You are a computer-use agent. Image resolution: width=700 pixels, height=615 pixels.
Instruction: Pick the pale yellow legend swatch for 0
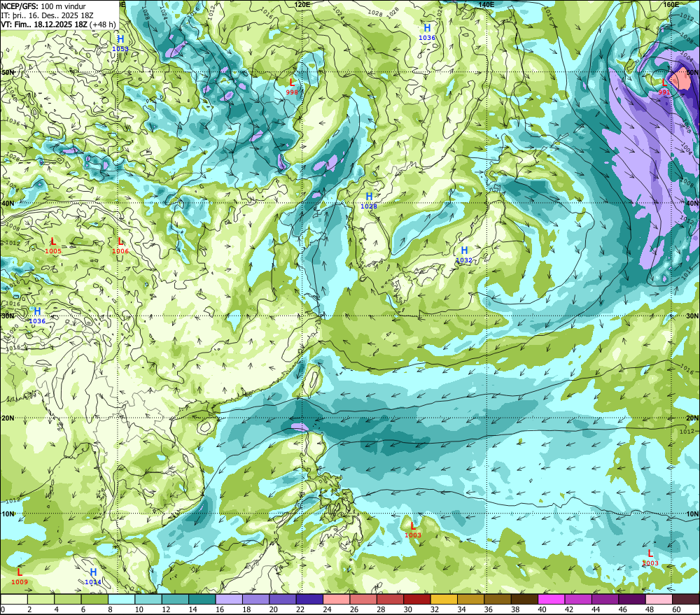pyautogui.click(x=14, y=599)
